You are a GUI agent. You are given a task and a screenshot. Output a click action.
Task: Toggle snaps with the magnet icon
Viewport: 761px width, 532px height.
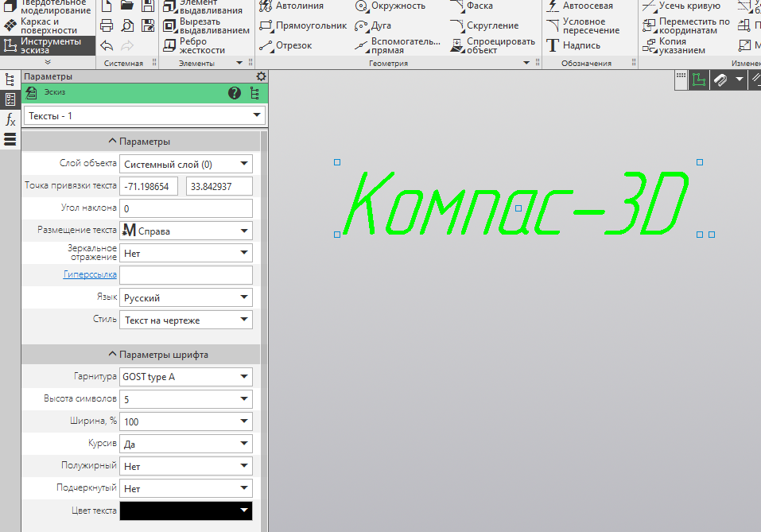720,80
